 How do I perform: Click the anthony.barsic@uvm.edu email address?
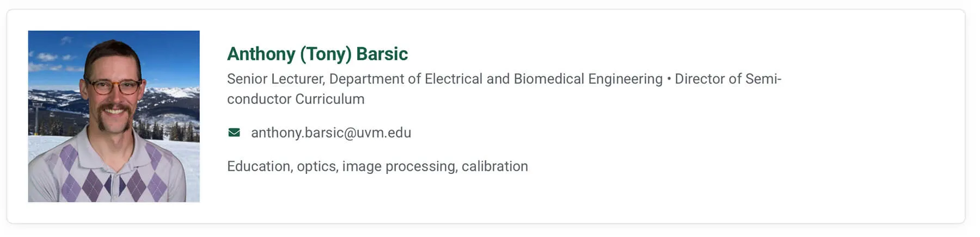330,133
